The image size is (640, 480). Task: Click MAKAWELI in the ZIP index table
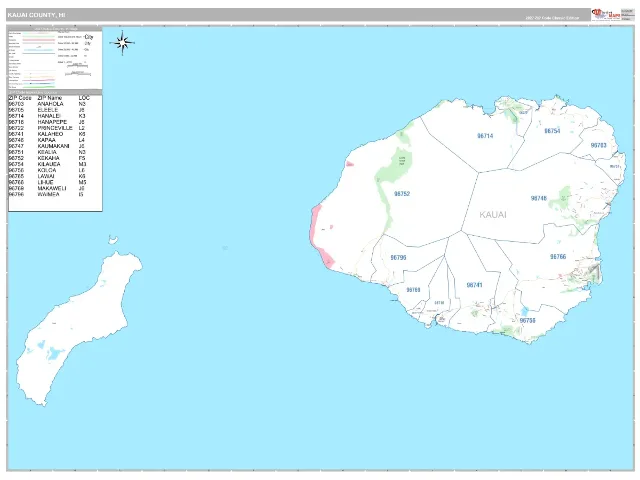(51, 189)
